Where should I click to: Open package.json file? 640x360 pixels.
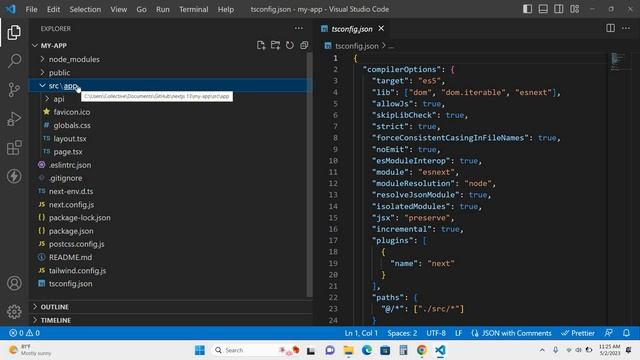point(71,231)
